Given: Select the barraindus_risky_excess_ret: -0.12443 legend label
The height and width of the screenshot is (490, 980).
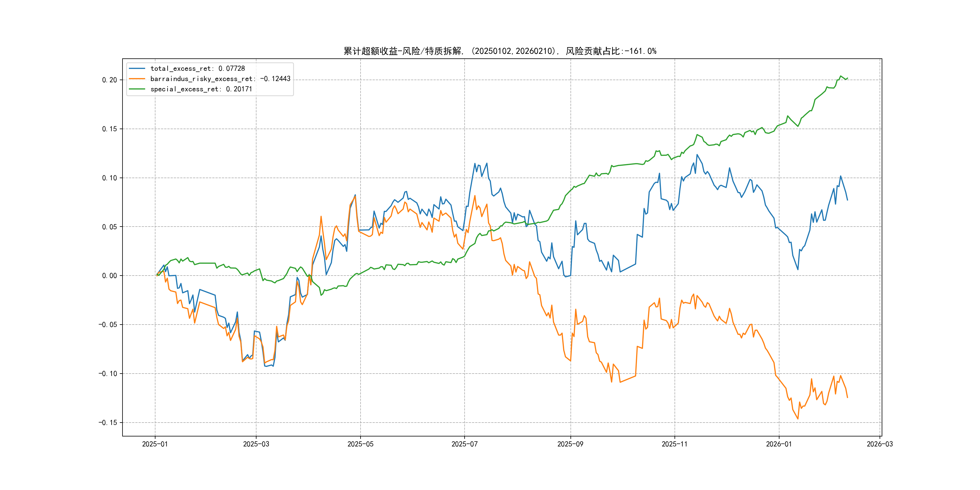Looking at the screenshot, I should (220, 79).
